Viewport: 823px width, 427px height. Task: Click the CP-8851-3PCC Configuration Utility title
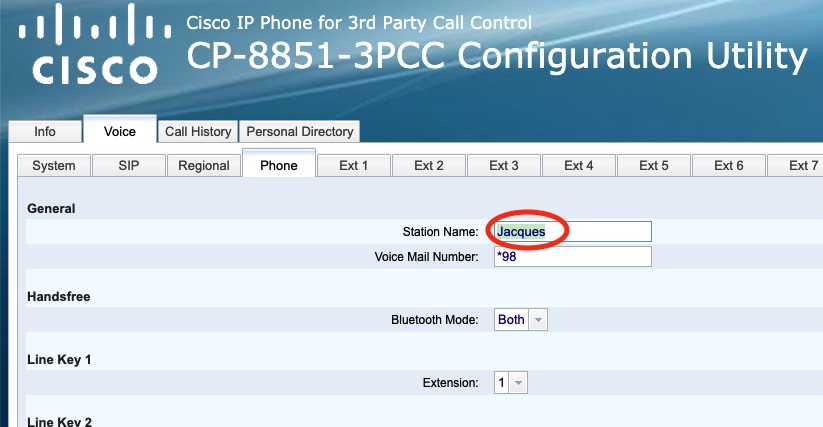click(x=497, y=56)
